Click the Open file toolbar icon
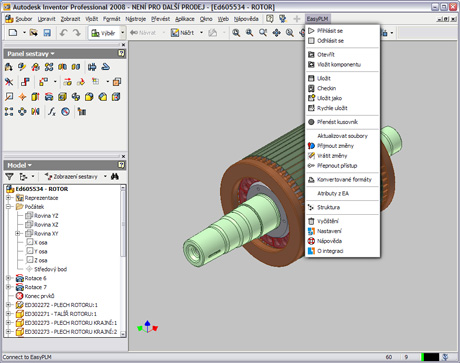 (33, 33)
